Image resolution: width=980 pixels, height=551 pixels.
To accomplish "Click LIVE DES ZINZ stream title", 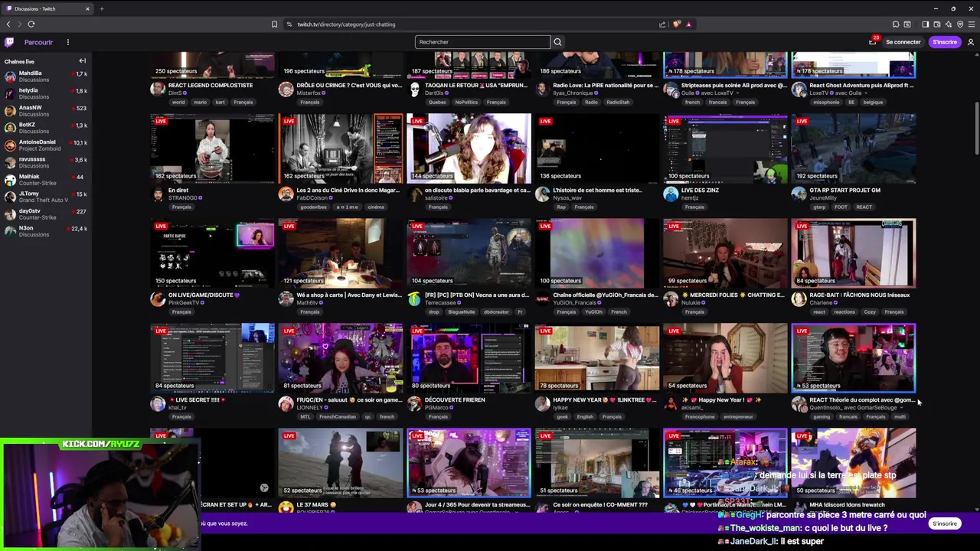I will [x=698, y=191].
